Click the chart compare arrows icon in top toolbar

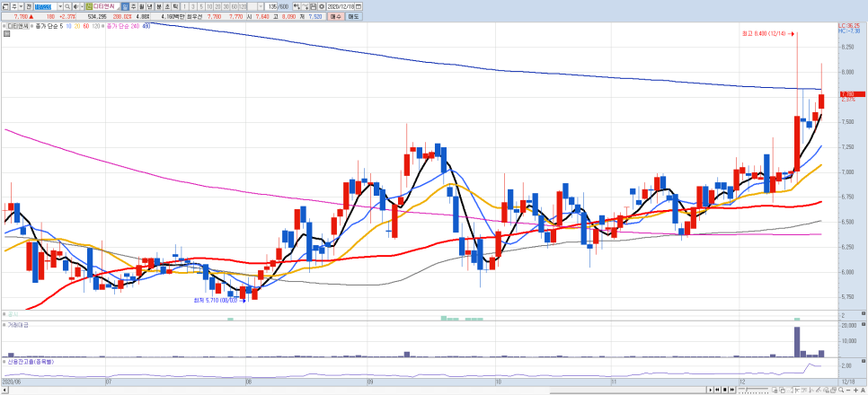297,6
